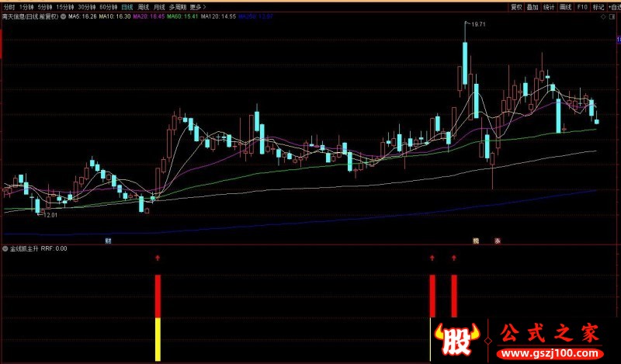The width and height of the screenshot is (621, 364).
Task: Switch to the 日线 daily chart
Action: [x=127, y=7]
